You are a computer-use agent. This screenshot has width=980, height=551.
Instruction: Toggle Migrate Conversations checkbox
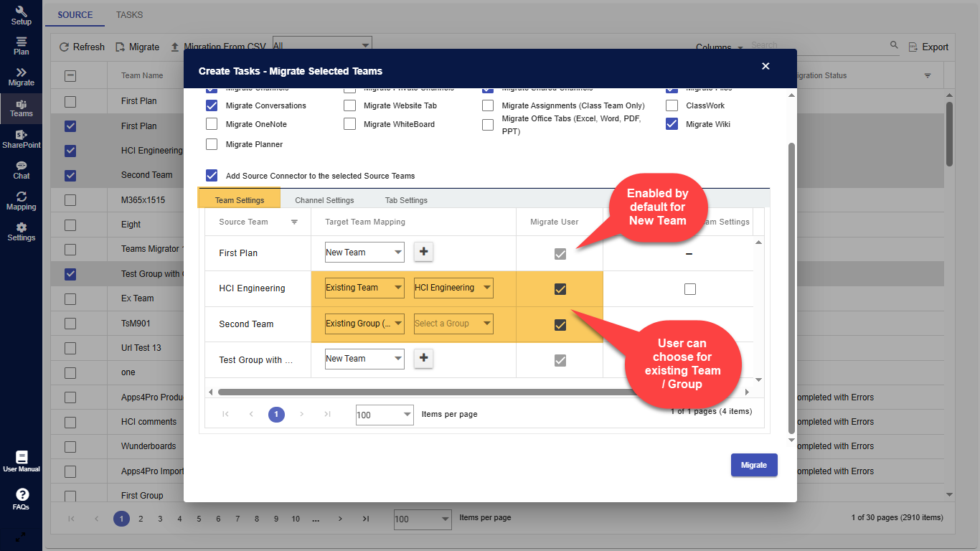coord(212,105)
